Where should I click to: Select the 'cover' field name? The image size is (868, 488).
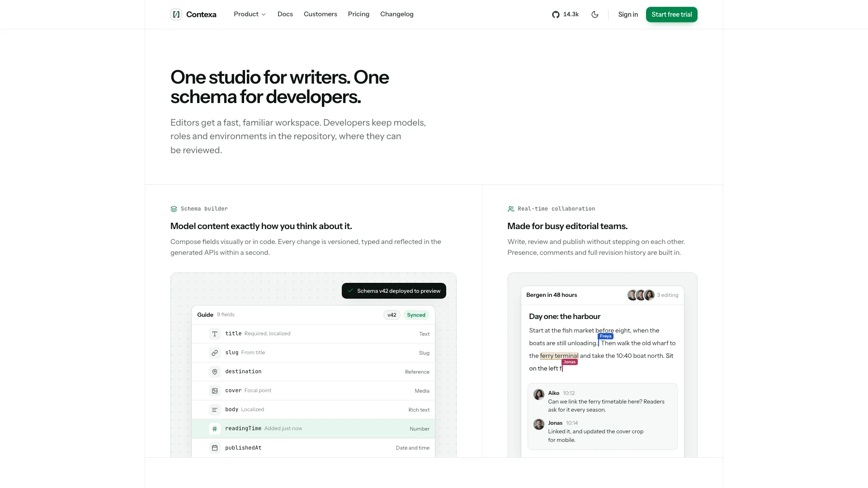(x=233, y=390)
